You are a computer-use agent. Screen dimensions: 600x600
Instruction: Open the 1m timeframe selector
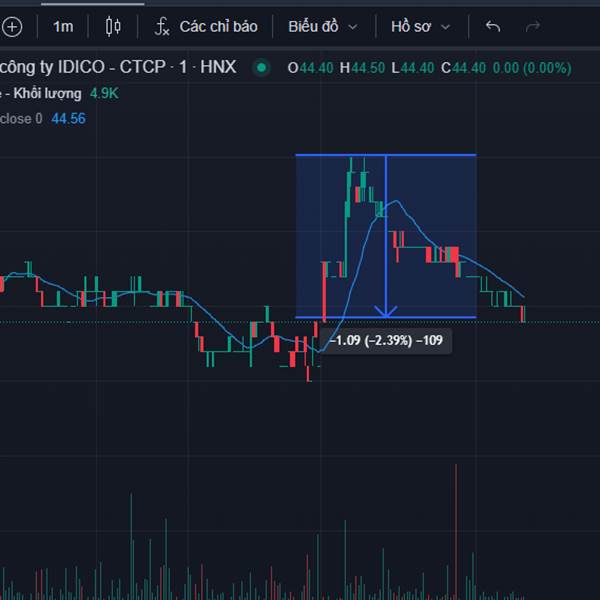[63, 27]
